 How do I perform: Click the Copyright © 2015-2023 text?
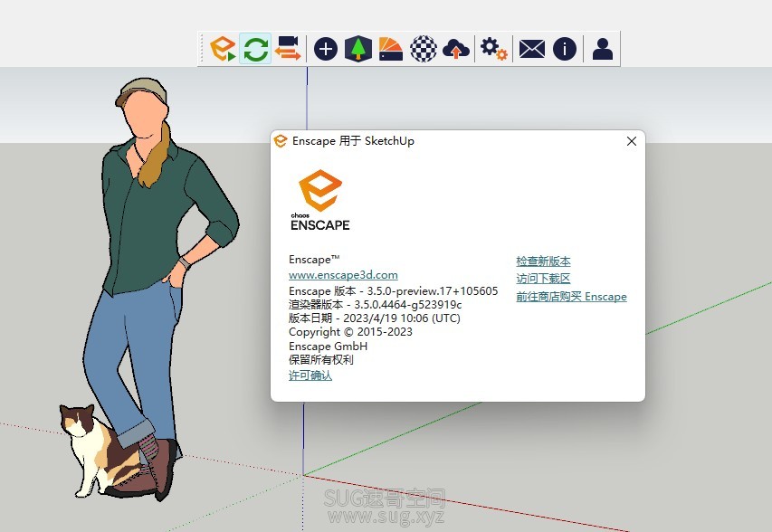[x=350, y=332]
